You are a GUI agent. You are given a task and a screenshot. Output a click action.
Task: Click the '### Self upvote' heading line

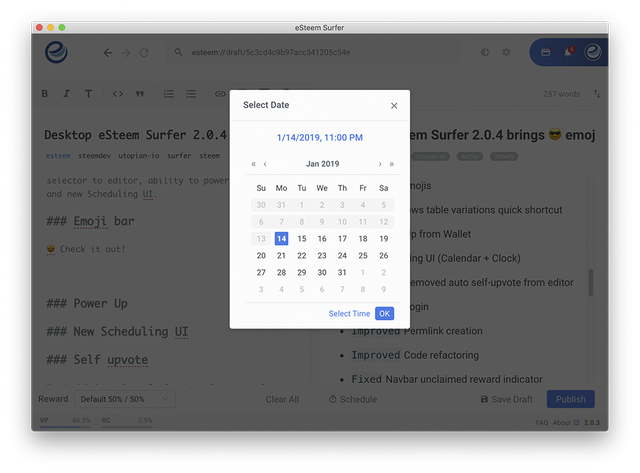tap(97, 360)
